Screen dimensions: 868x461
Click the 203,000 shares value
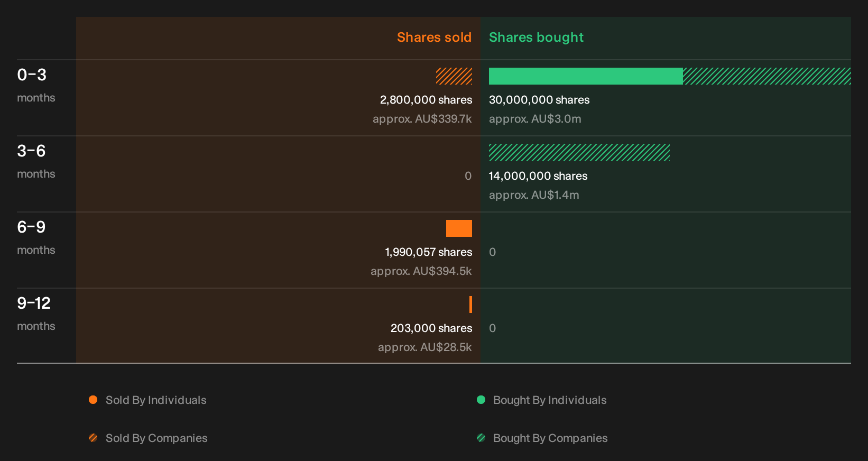(x=431, y=328)
